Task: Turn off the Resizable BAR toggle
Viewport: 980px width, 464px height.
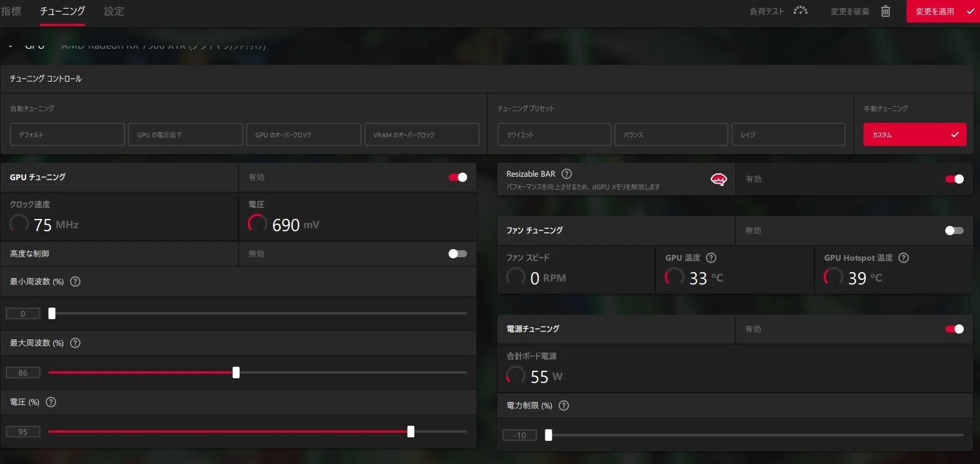Action: click(955, 179)
